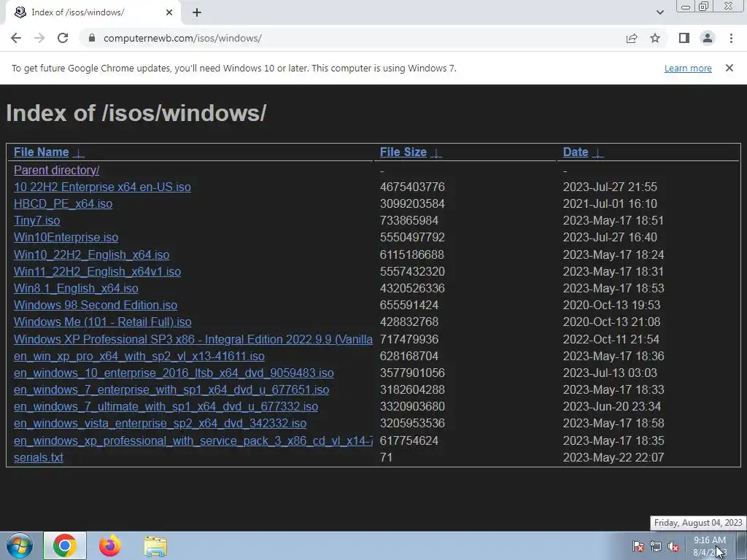
Task: Click the file size 733865984
Action: tap(409, 220)
